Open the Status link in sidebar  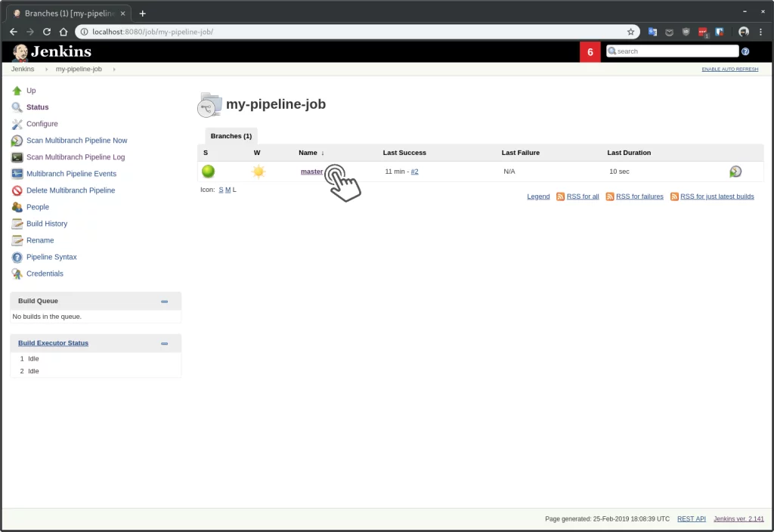click(x=38, y=107)
